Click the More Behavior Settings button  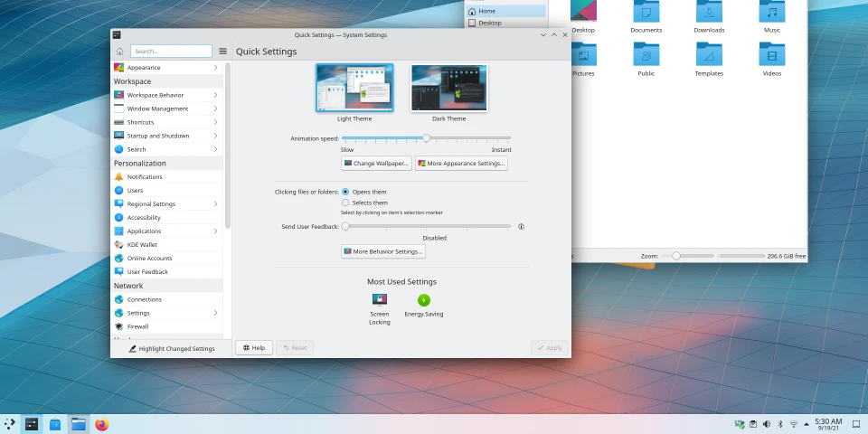[382, 251]
